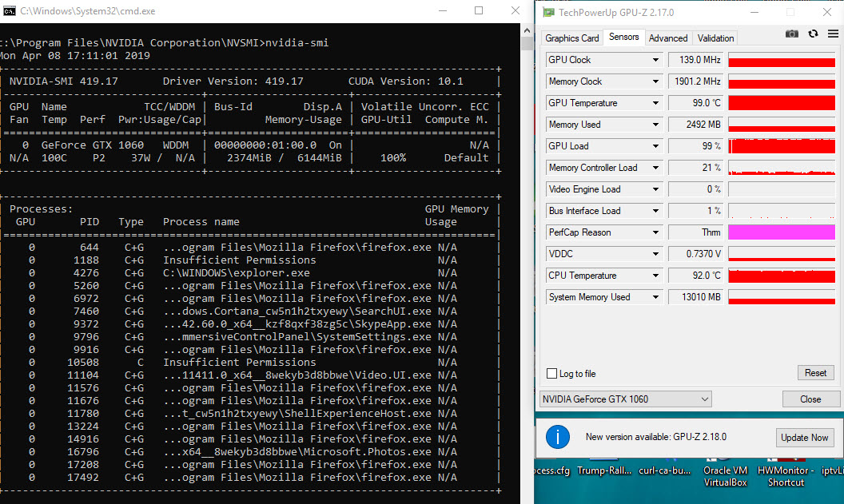Viewport: 844px width, 504px height.
Task: Open the VDDC sensor dropdown
Action: point(655,253)
